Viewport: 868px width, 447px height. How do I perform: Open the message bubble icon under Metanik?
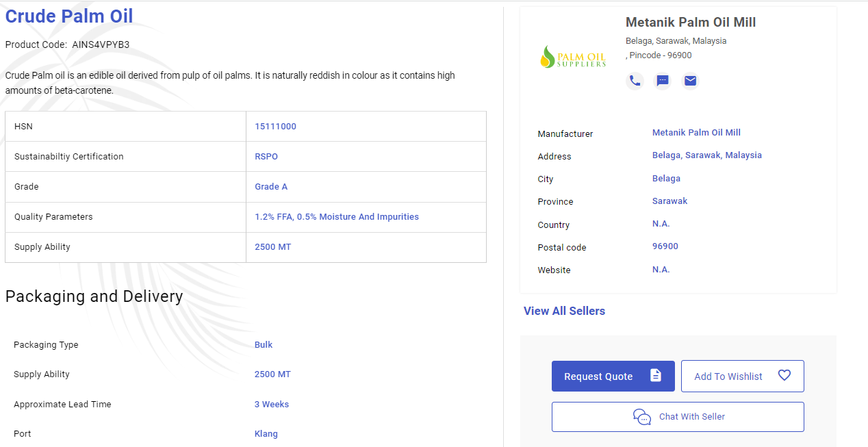coord(663,81)
